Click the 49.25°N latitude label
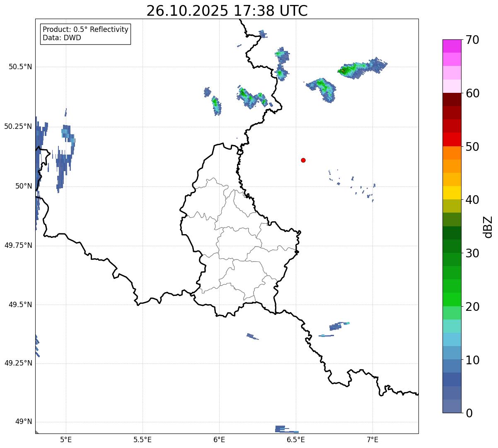Screen dimensions: 498x448 pyautogui.click(x=18, y=363)
